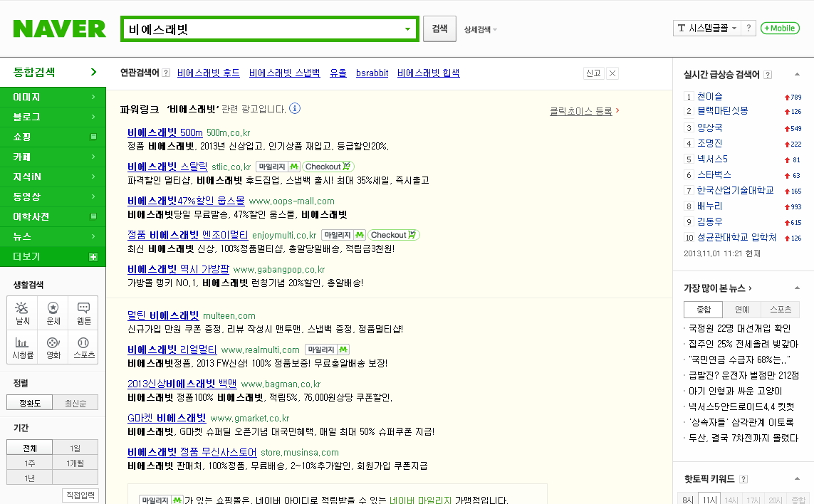Click the 쇼핑 menu square icon
The image size is (814, 504).
tap(93, 137)
